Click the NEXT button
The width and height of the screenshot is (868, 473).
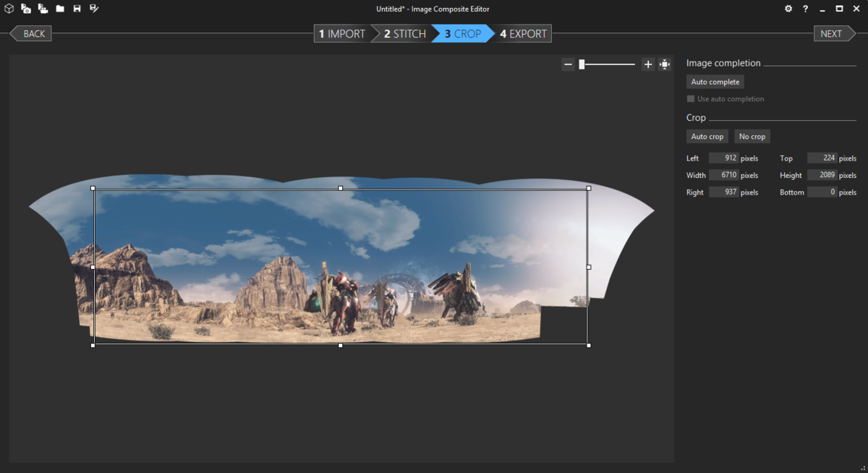coord(835,33)
